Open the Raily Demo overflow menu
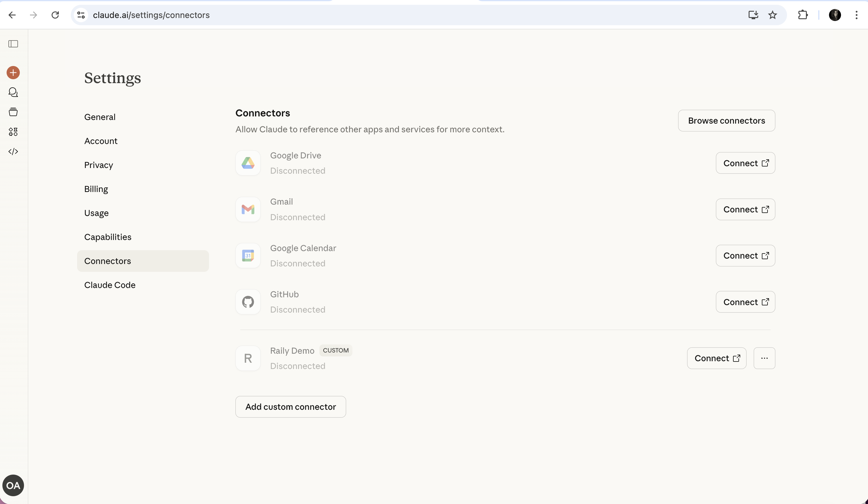868x504 pixels. point(764,358)
